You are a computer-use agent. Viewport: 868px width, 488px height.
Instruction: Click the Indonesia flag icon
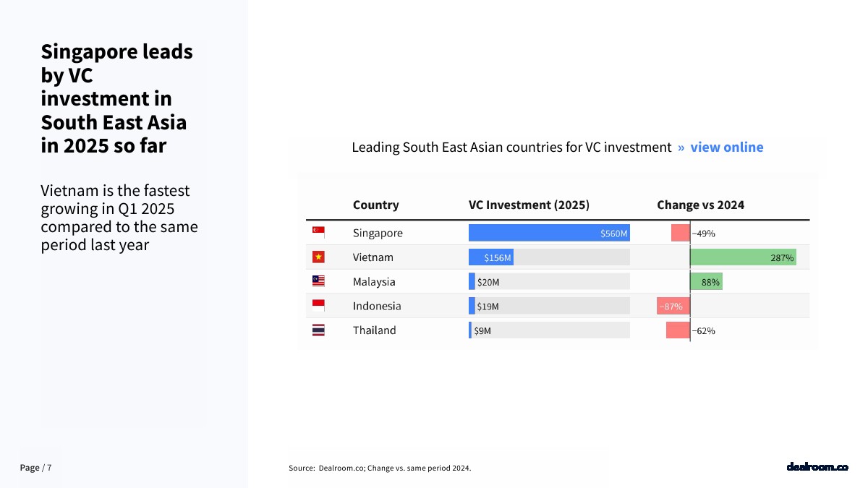point(318,306)
